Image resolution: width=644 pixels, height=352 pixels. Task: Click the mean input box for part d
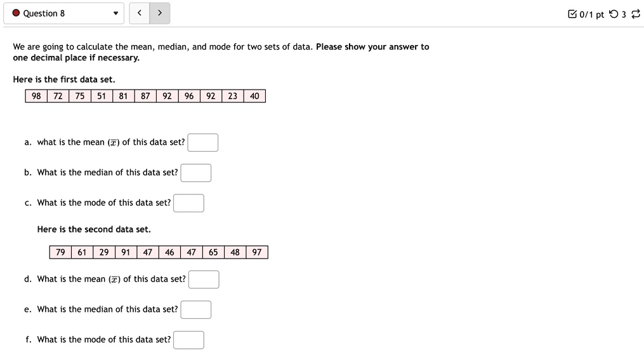pos(204,280)
